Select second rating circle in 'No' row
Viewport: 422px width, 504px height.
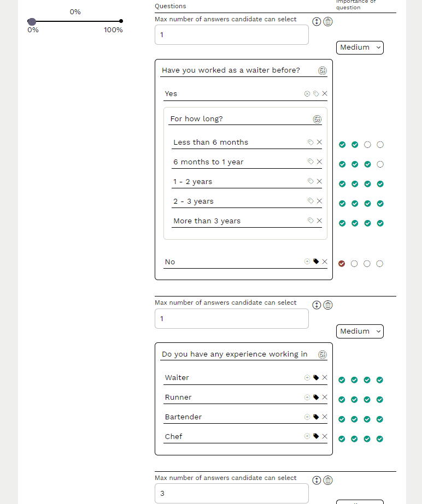354,264
